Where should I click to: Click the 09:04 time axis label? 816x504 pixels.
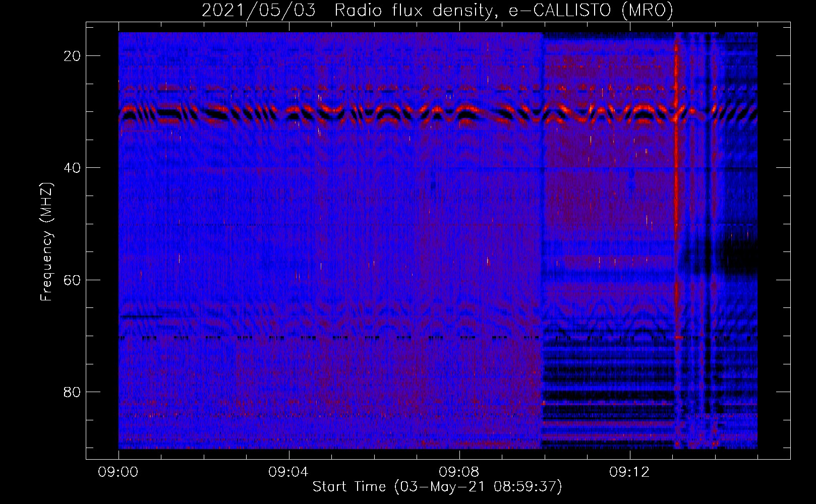click(x=288, y=472)
